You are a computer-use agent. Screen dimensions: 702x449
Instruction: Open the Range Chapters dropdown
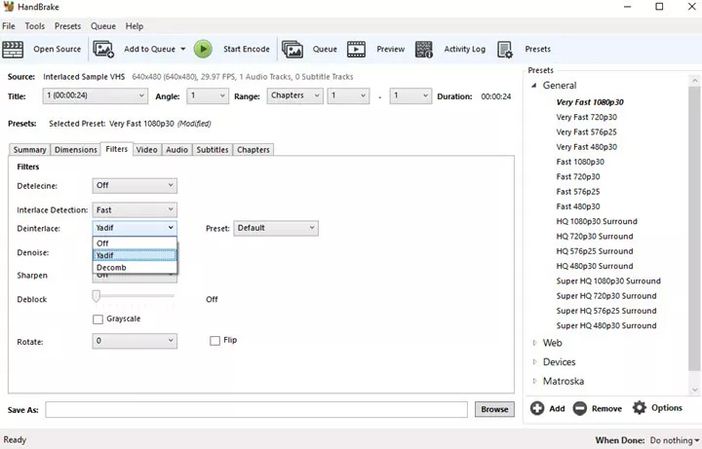295,96
